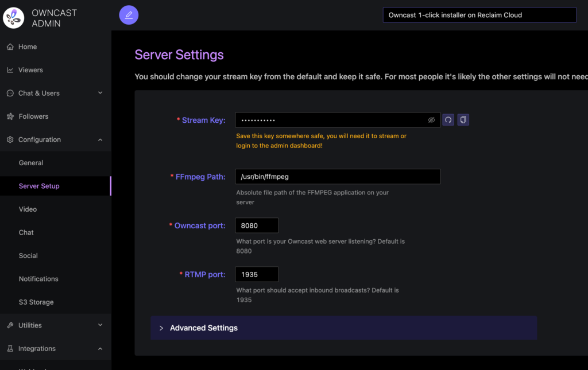This screenshot has height=370, width=588.
Task: Click the FFmpeg Path field label
Action: click(x=200, y=177)
